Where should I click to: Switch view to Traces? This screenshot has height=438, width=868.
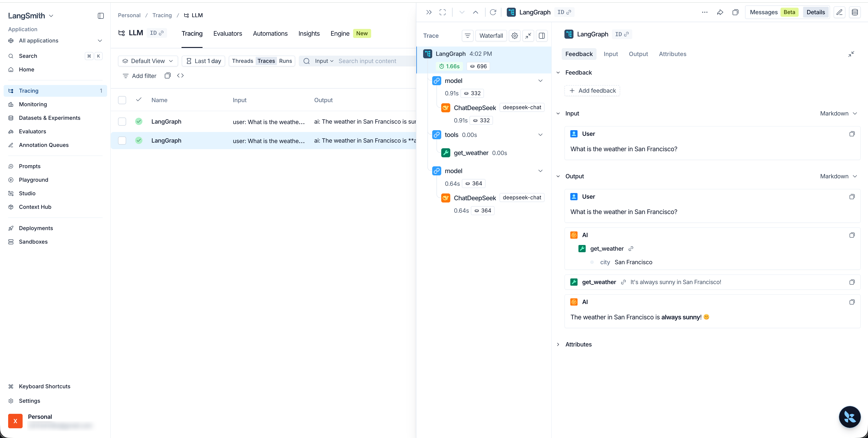click(x=266, y=61)
